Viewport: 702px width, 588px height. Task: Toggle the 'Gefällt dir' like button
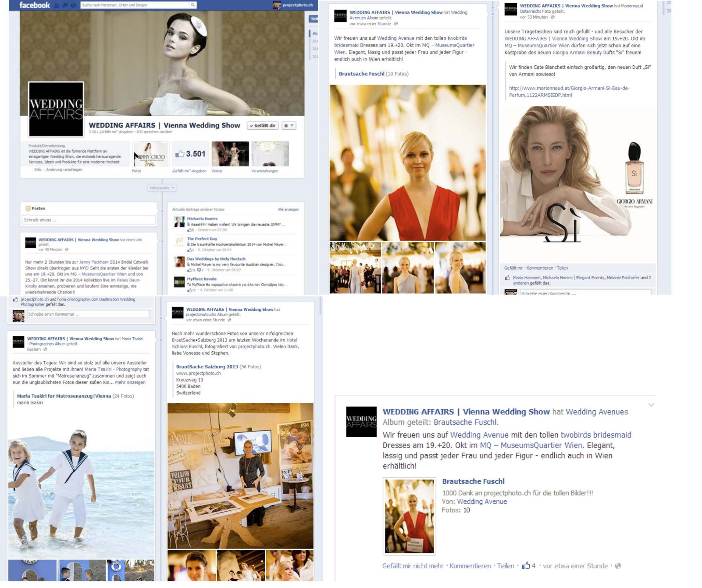click(263, 126)
